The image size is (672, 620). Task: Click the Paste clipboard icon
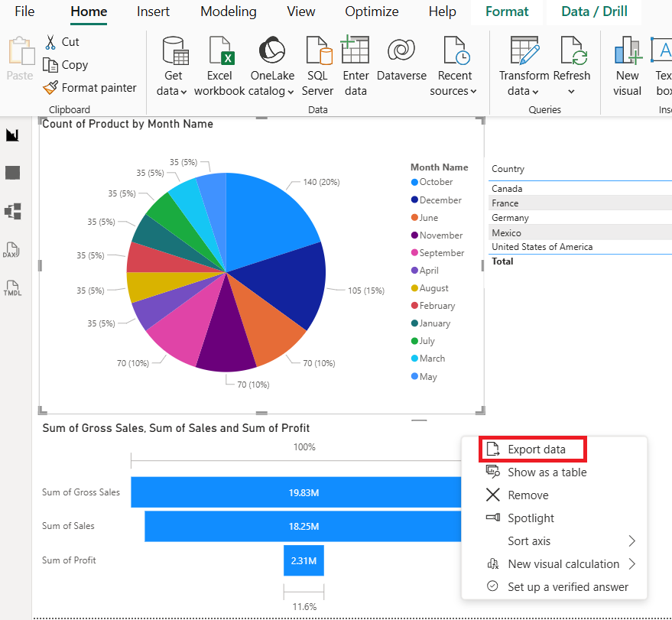point(21,50)
